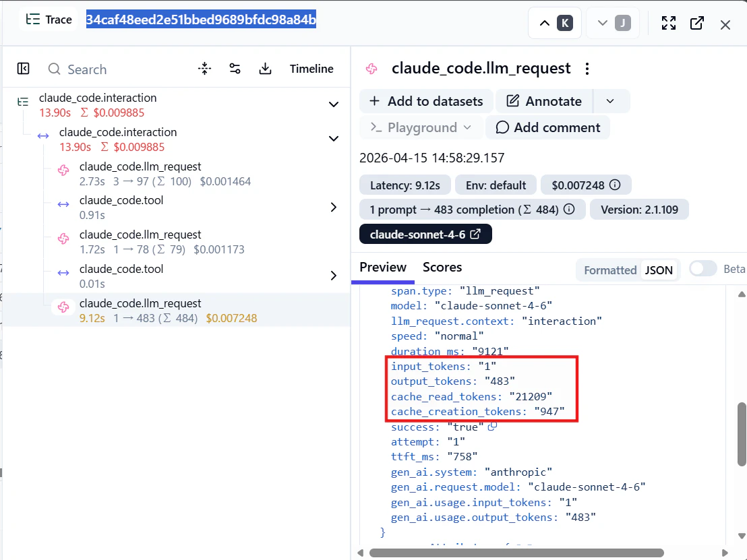Click icon of llm_request span costing $0.001173
The height and width of the screenshot is (560, 747).
pyautogui.click(x=63, y=239)
